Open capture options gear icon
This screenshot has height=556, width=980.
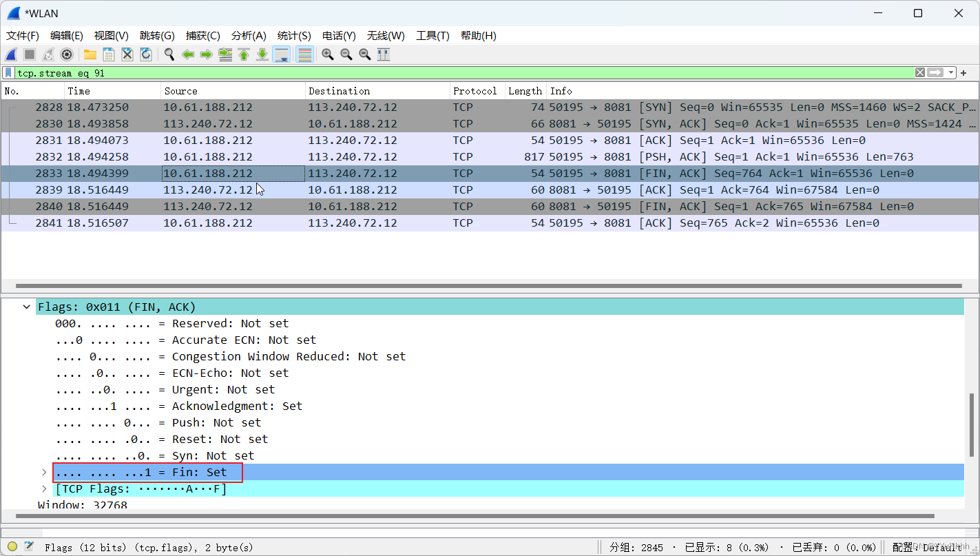[x=67, y=54]
